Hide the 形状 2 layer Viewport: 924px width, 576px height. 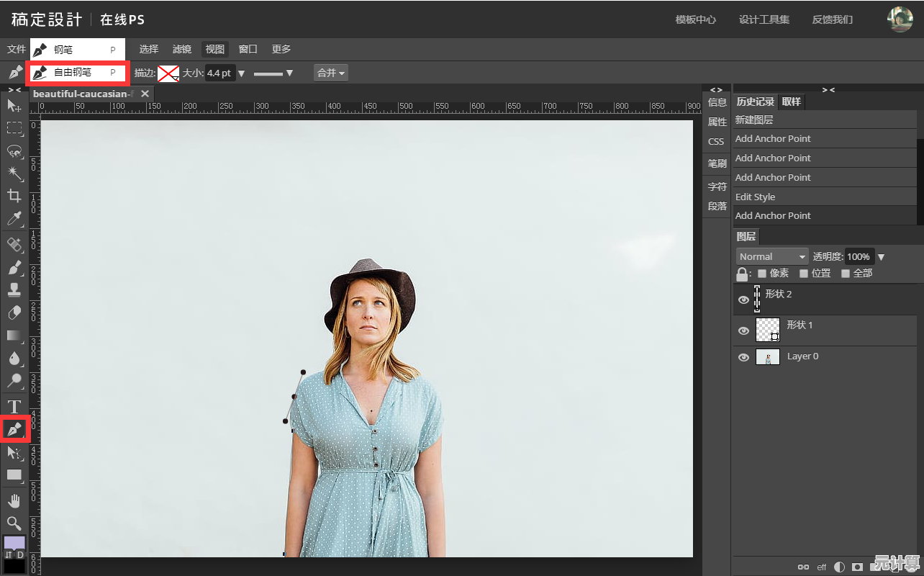(x=744, y=300)
